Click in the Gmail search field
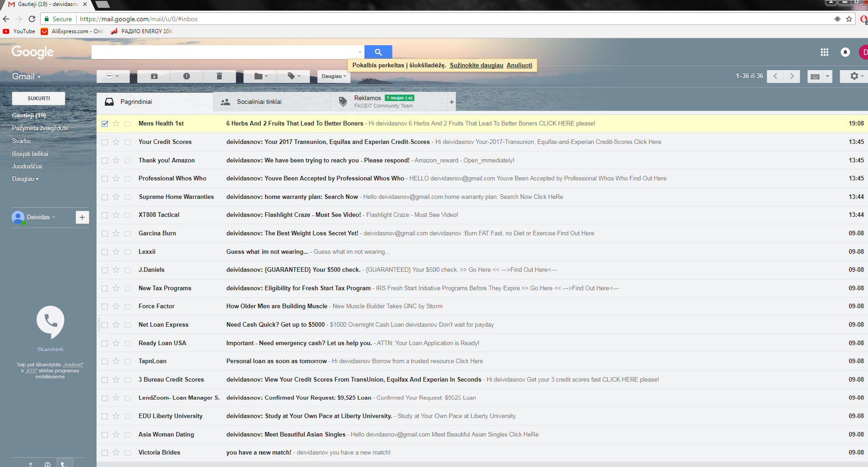 tap(224, 52)
